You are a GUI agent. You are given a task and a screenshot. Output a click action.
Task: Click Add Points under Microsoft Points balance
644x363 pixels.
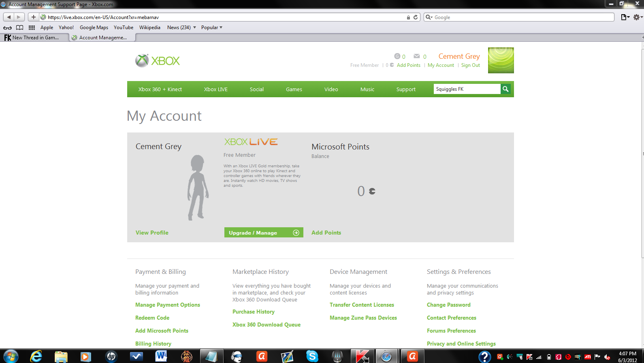click(x=326, y=233)
